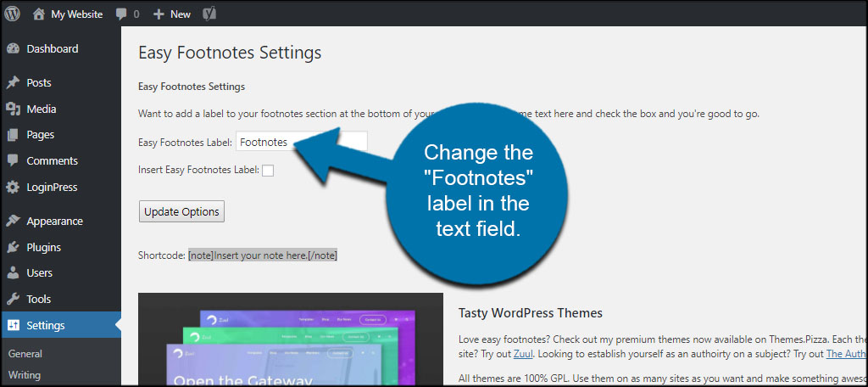Viewport: 868px width, 387px height.
Task: Follow the Zuul theme link
Action: pos(523,354)
